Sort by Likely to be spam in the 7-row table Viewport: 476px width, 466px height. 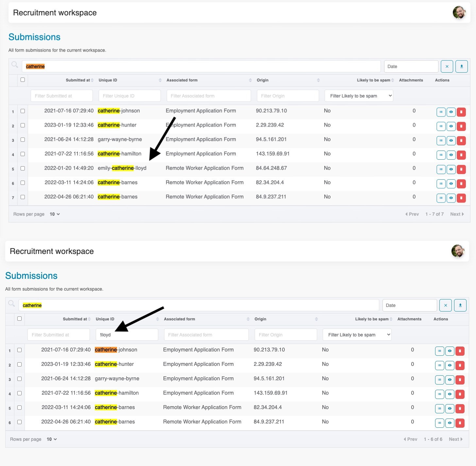point(375,80)
